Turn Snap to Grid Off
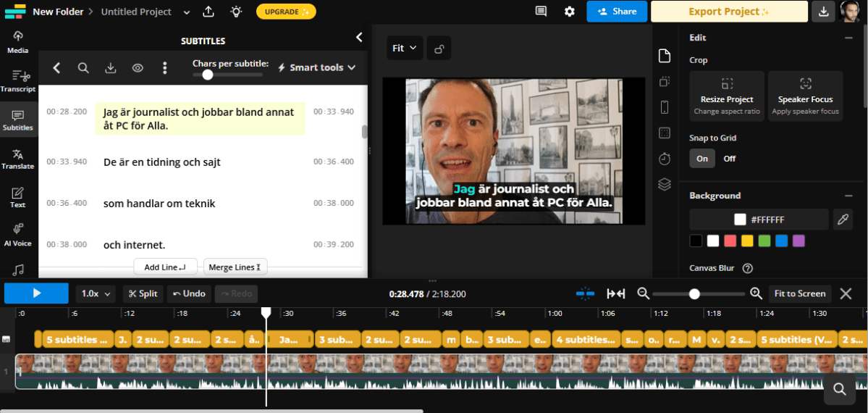The width and height of the screenshot is (868, 413). click(x=729, y=159)
